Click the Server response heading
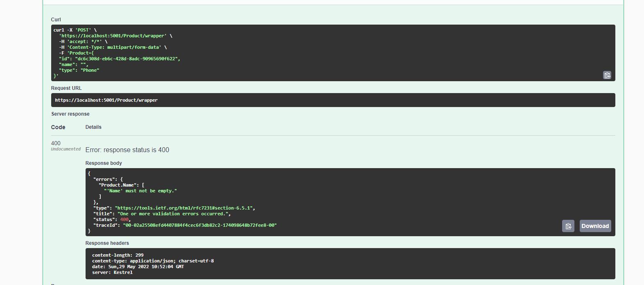 (x=70, y=114)
